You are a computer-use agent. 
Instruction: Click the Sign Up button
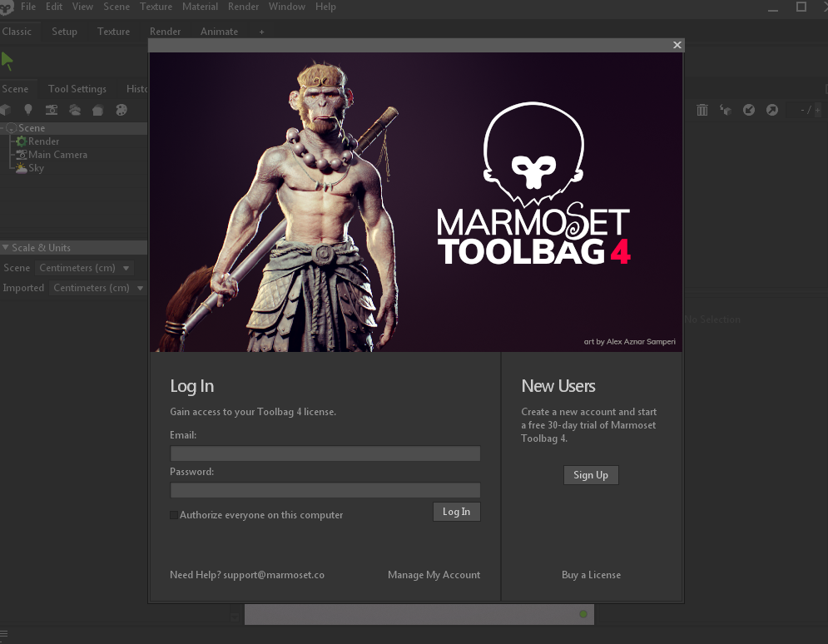[x=591, y=475]
